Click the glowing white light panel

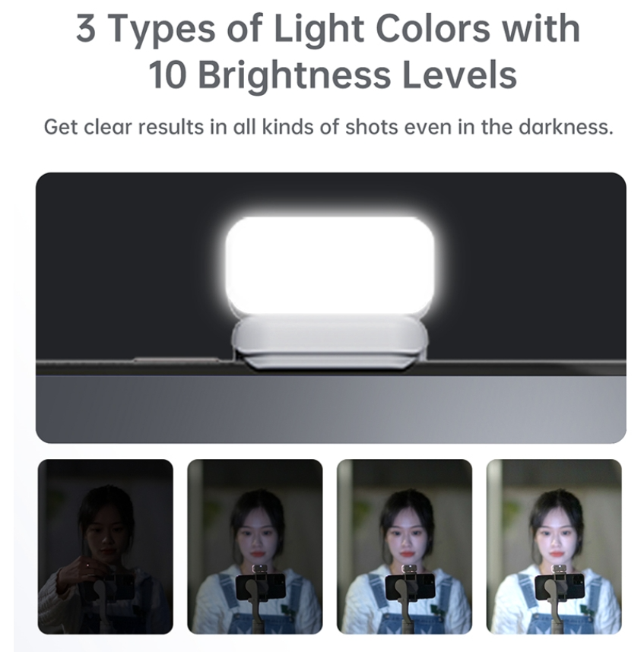(x=330, y=265)
